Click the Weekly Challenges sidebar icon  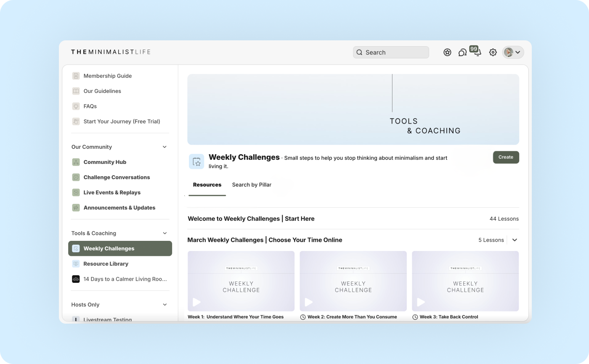(x=76, y=248)
